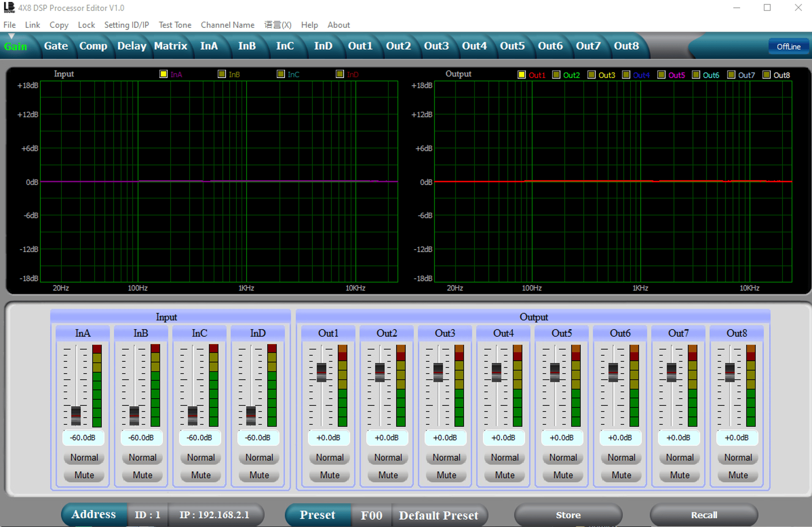Mute the InA input channel
Screen dimensions: 812x527
click(x=84, y=475)
